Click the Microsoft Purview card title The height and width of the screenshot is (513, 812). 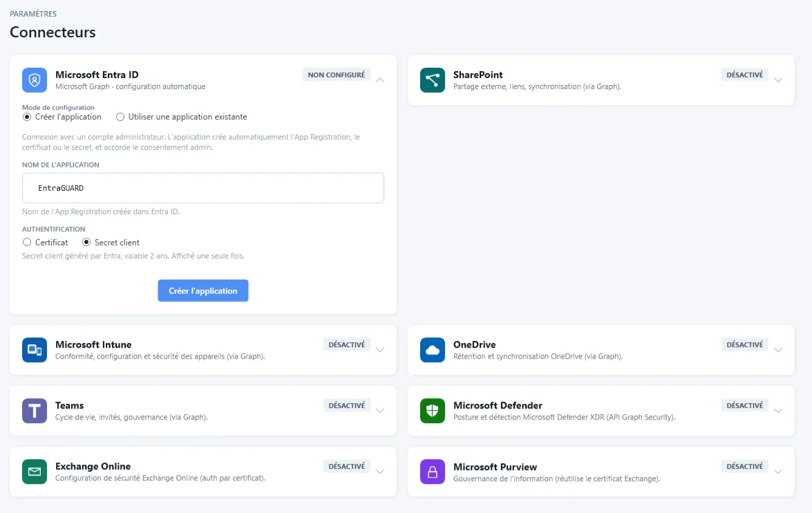pyautogui.click(x=495, y=467)
